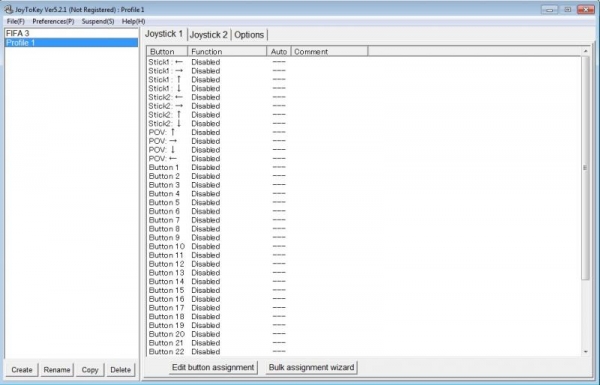
Task: Select the Stick1 down arrow row
Action: 364,88
